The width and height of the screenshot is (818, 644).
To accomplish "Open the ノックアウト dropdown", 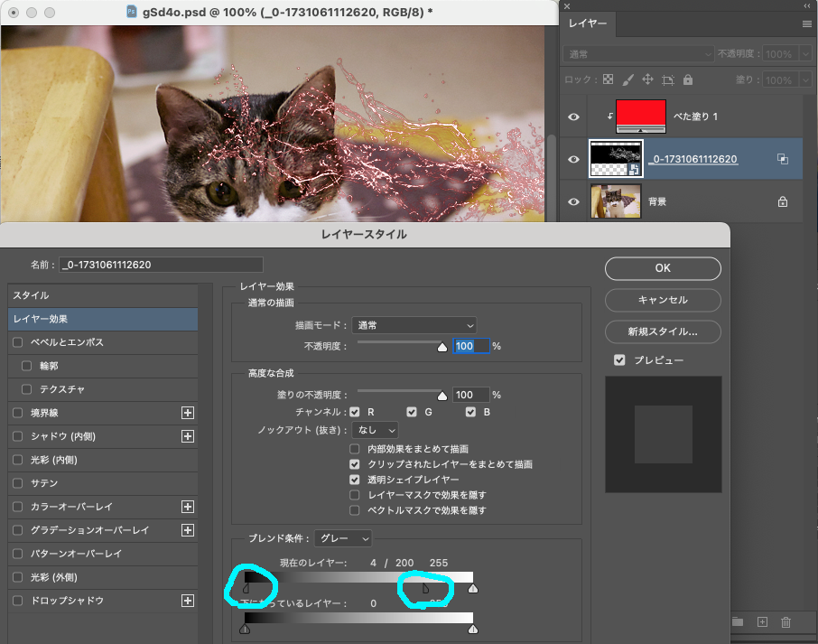I will tap(375, 429).
